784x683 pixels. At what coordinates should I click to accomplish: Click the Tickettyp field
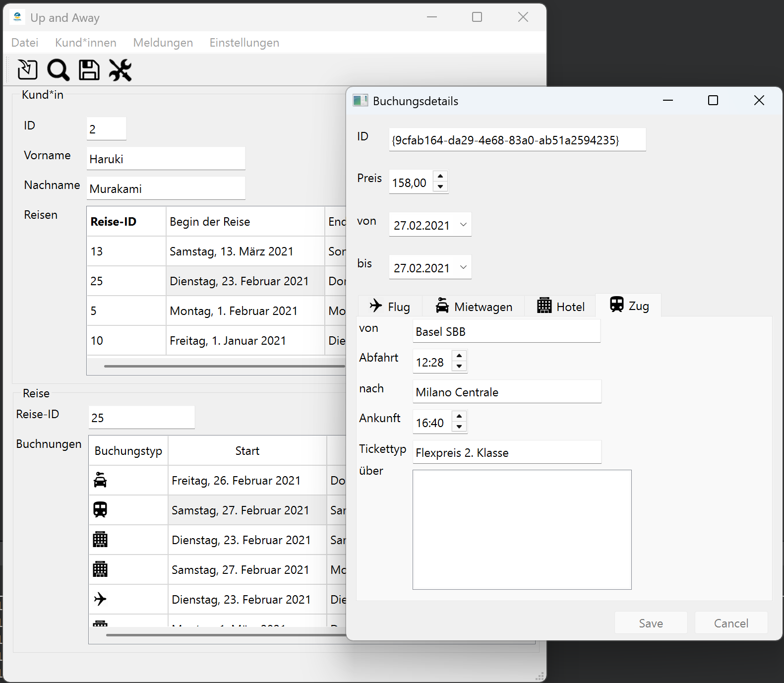tap(507, 452)
